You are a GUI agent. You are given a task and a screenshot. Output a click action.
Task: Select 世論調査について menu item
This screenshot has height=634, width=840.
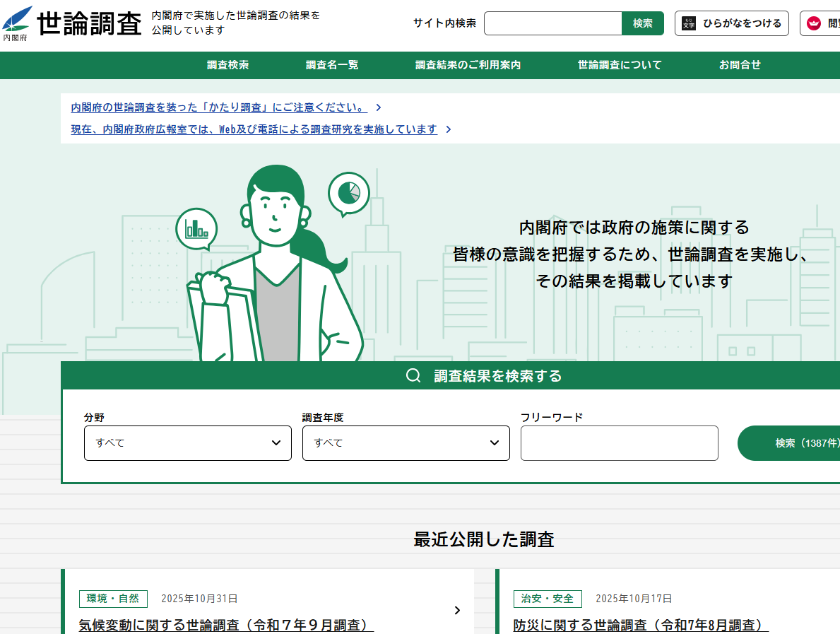click(620, 65)
